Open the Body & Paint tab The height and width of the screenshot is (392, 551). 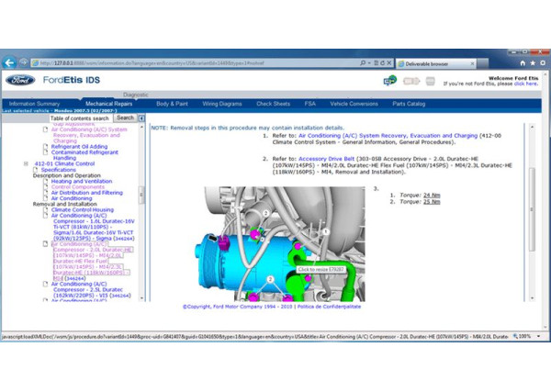[x=172, y=104]
